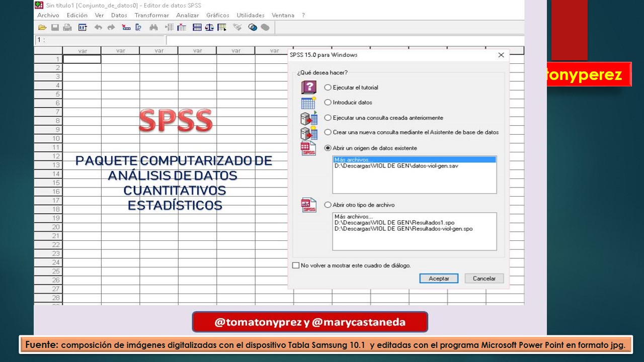
Task: Select highlighted Más archivos... in data sources list
Action: tap(414, 160)
